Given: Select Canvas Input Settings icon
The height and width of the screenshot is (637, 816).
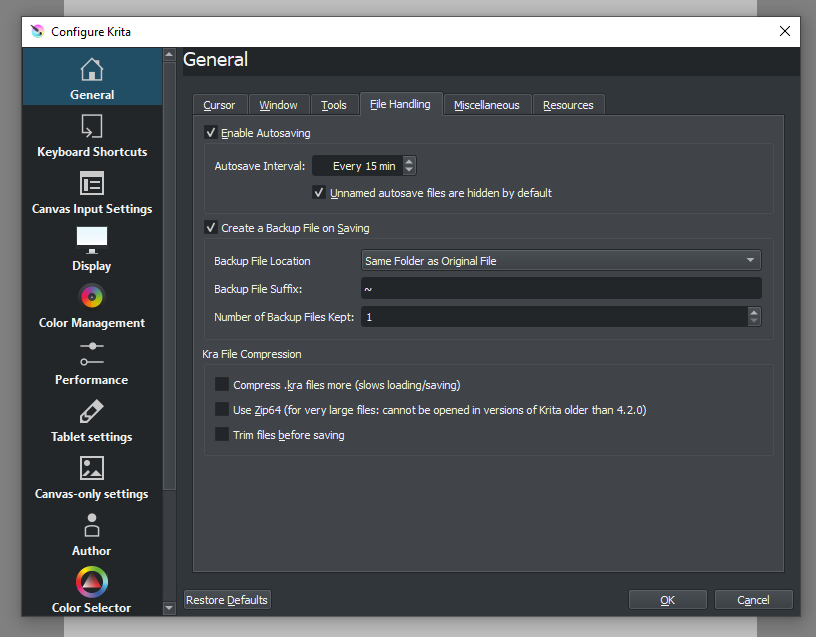Looking at the screenshot, I should pos(92,183).
